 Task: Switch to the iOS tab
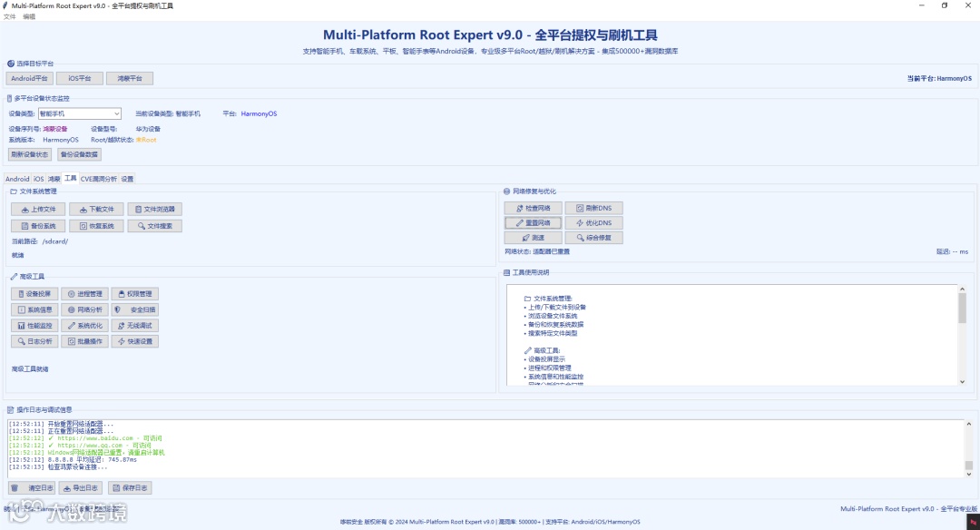click(39, 179)
